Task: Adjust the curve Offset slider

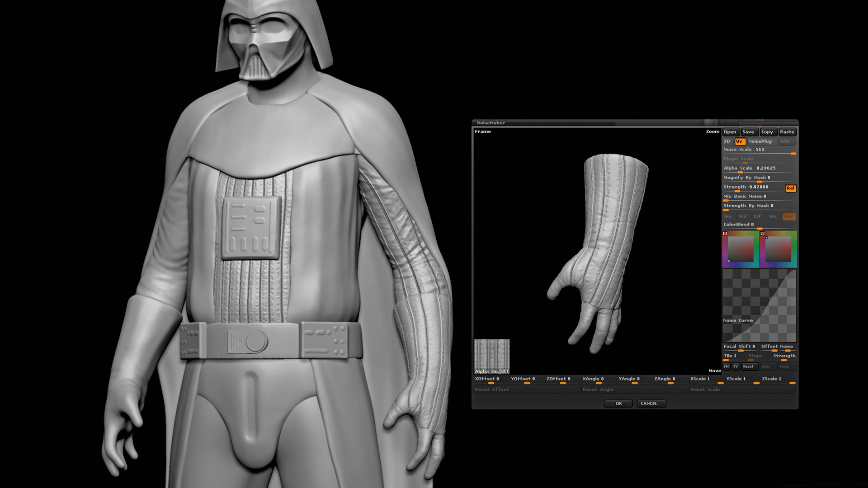Action: tap(769, 347)
